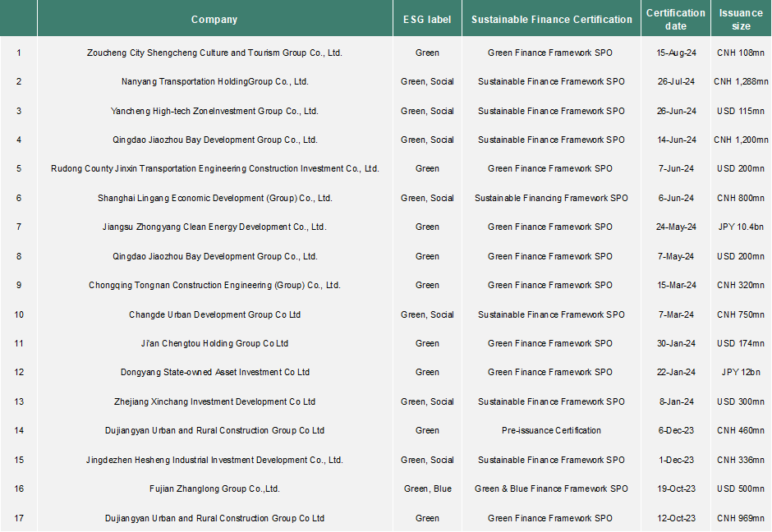Click the 8-Jan-24 certification date
This screenshot has height=532, width=772.
(x=676, y=401)
